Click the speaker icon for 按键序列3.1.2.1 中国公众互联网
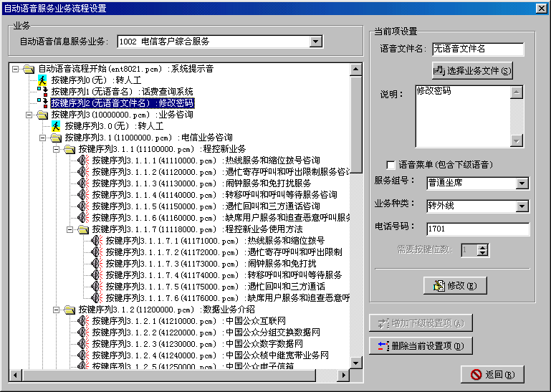Viewport: 551px width, 392px height. pos(83,321)
